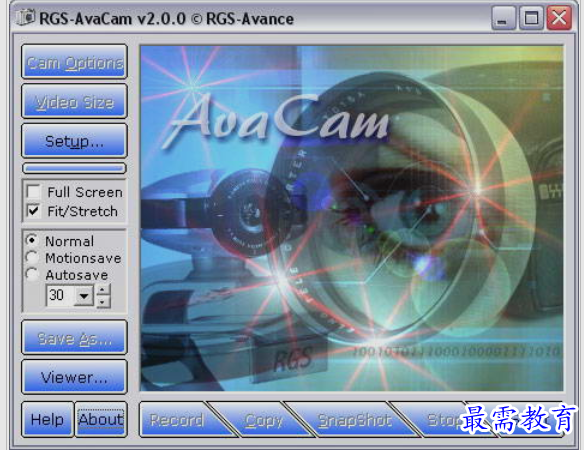Open the Setup... dialog
584x450 pixels.
click(74, 141)
